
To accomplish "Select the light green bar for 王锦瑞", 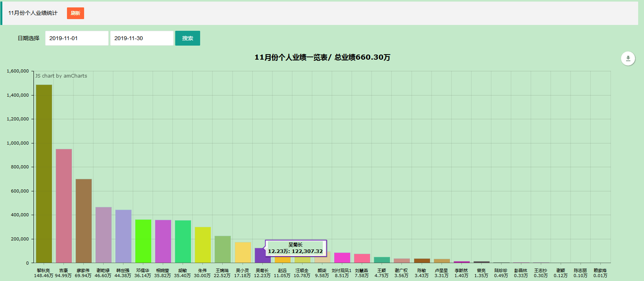I will pyautogui.click(x=223, y=249).
